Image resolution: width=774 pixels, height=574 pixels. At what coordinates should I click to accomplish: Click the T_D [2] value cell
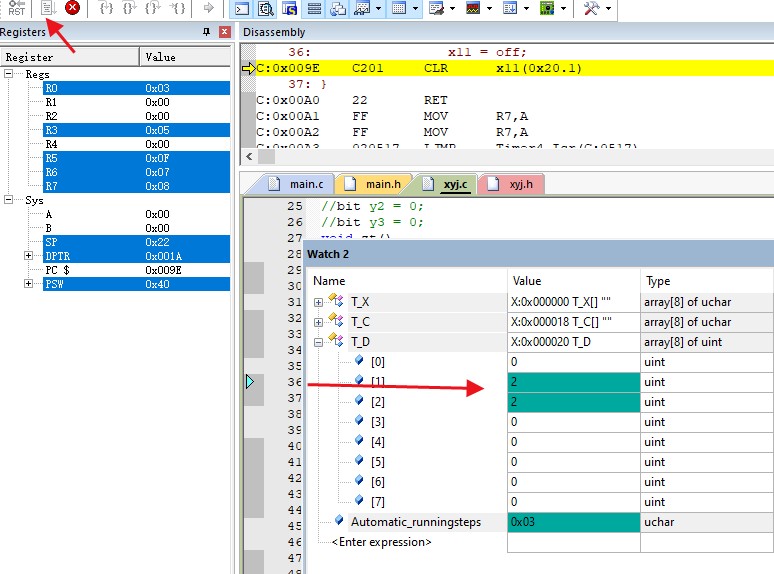pyautogui.click(x=574, y=402)
